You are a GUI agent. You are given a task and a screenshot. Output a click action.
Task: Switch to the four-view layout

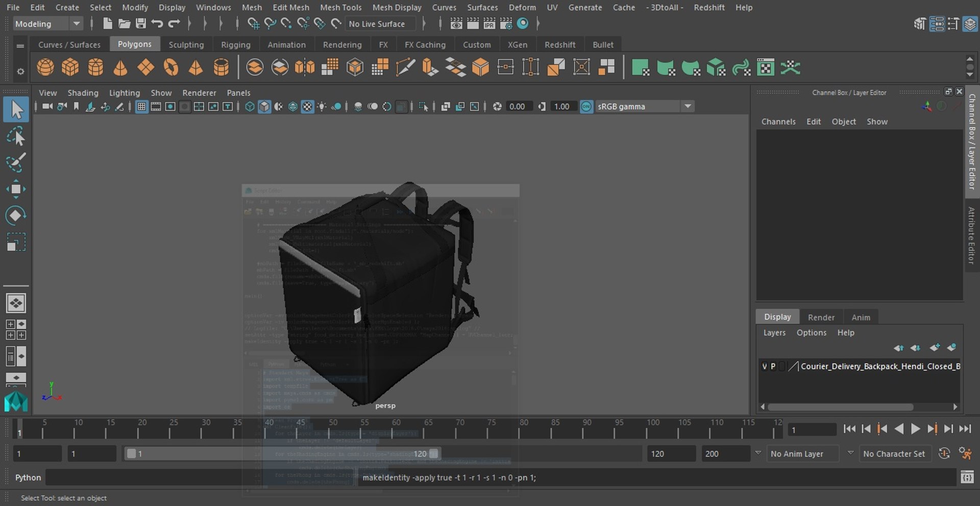pyautogui.click(x=16, y=329)
